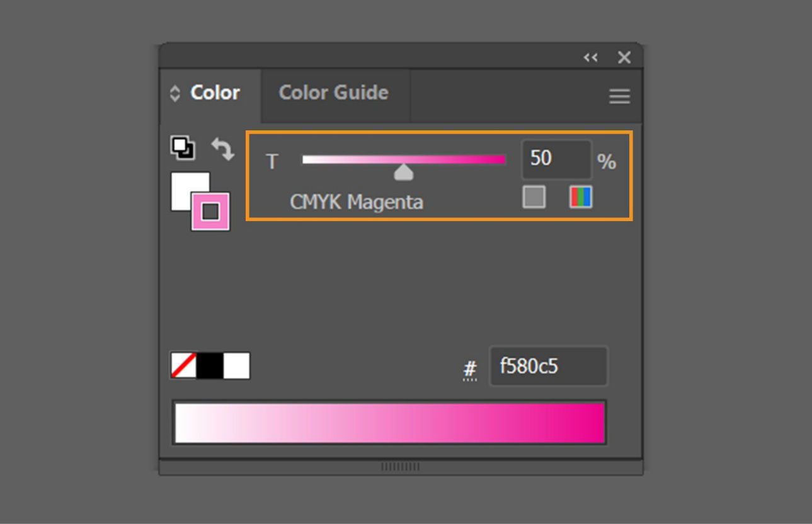Viewport: 812px width, 524px height.
Task: Select the black swatch
Action: click(209, 366)
